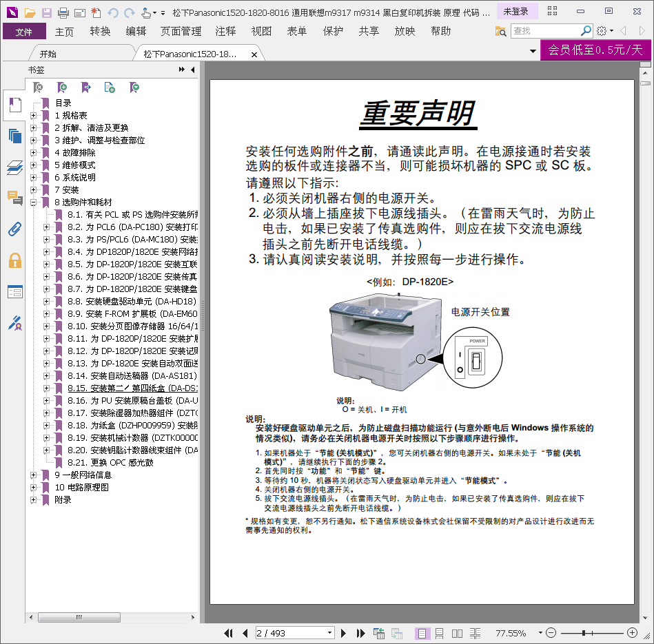Click the delete bookmark icon
The image size is (654, 644).
click(x=38, y=87)
